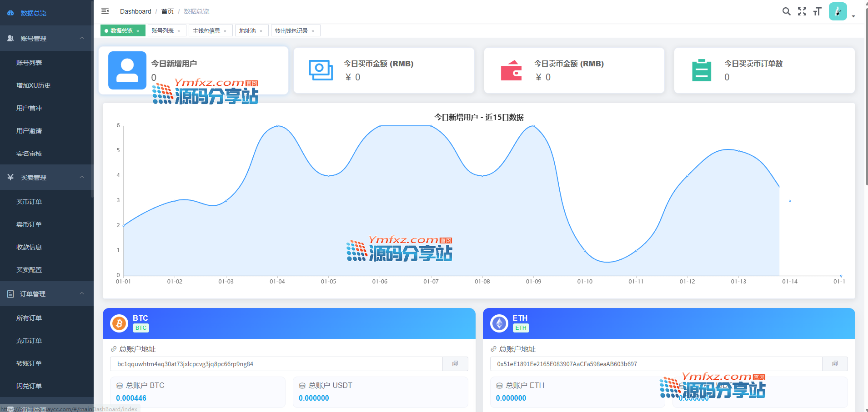Switch to the 地址池 tab
868x412 pixels.
pos(247,31)
